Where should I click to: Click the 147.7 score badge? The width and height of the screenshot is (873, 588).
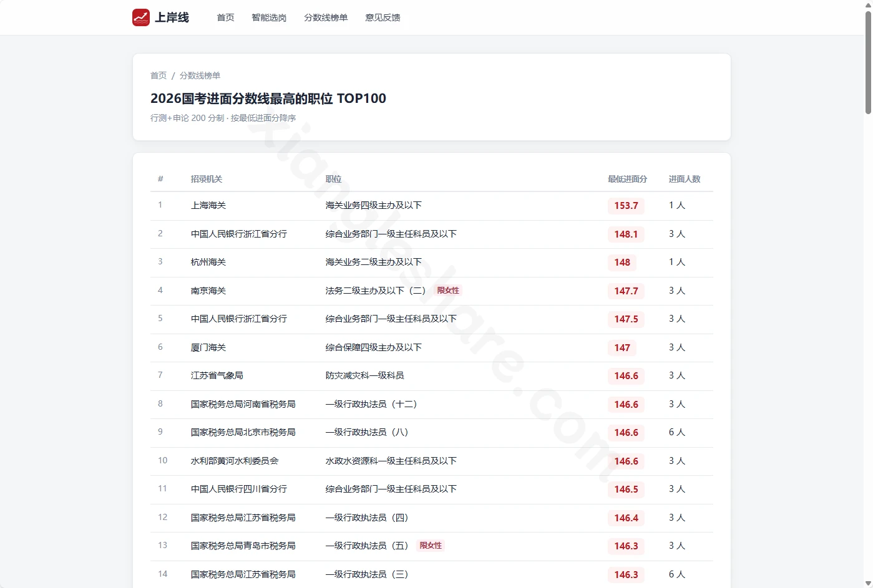(x=626, y=291)
